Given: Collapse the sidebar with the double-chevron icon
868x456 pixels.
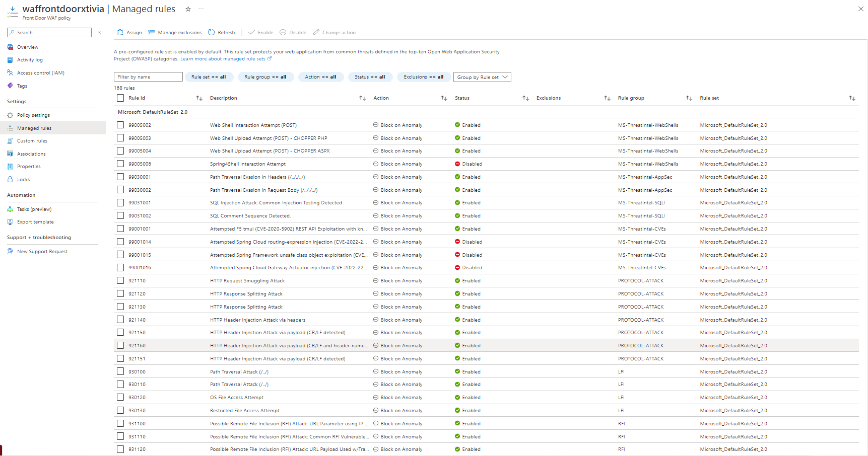Looking at the screenshot, I should 99,32.
